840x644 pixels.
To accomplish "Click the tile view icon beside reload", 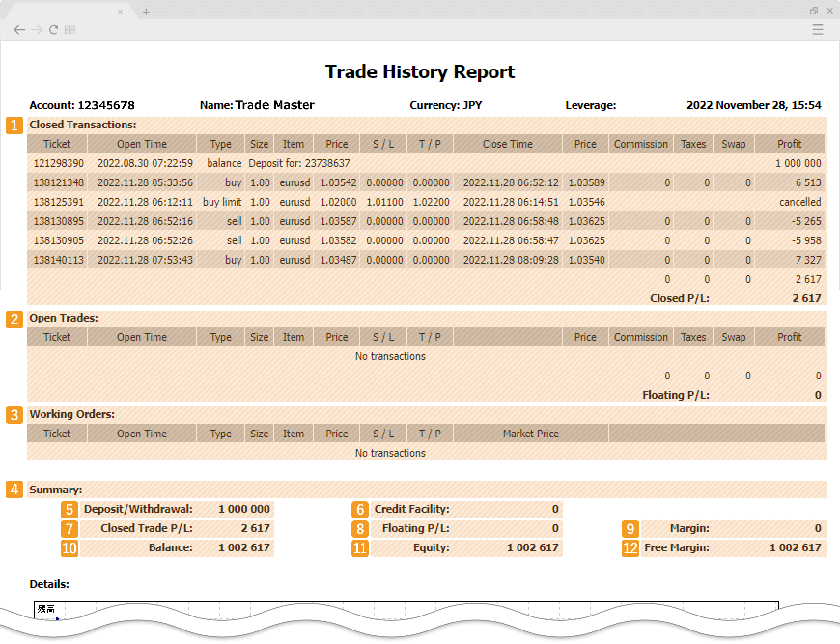I will tap(70, 29).
